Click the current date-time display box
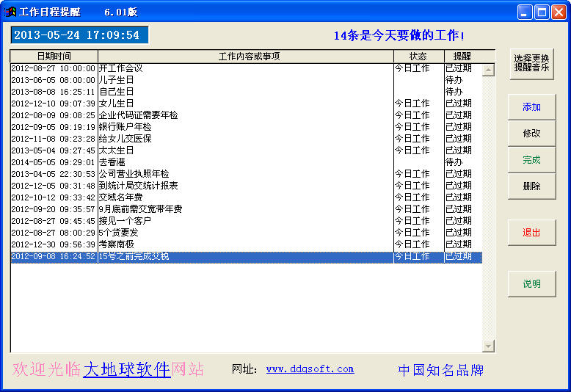The height and width of the screenshot is (392, 571). tap(79, 35)
